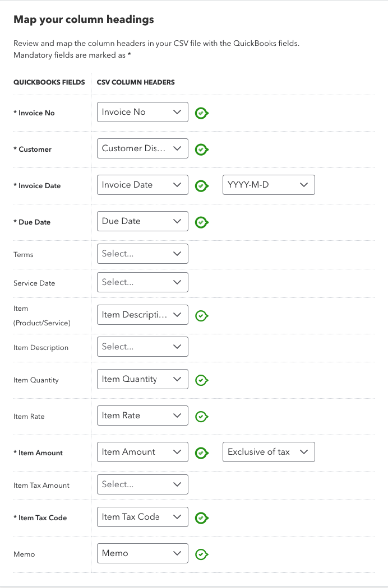This screenshot has width=388, height=588.
Task: Open the Exclusive of tax dropdown
Action: 269,452
